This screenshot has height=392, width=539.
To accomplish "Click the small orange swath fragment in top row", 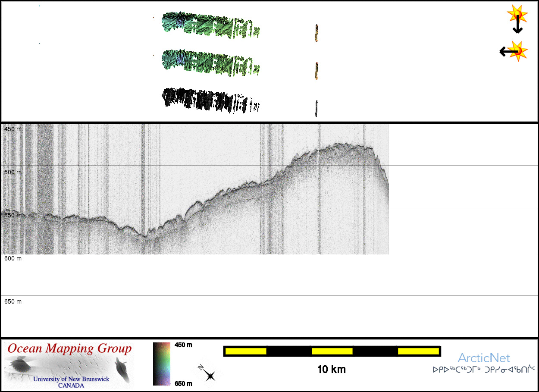I will point(317,33).
